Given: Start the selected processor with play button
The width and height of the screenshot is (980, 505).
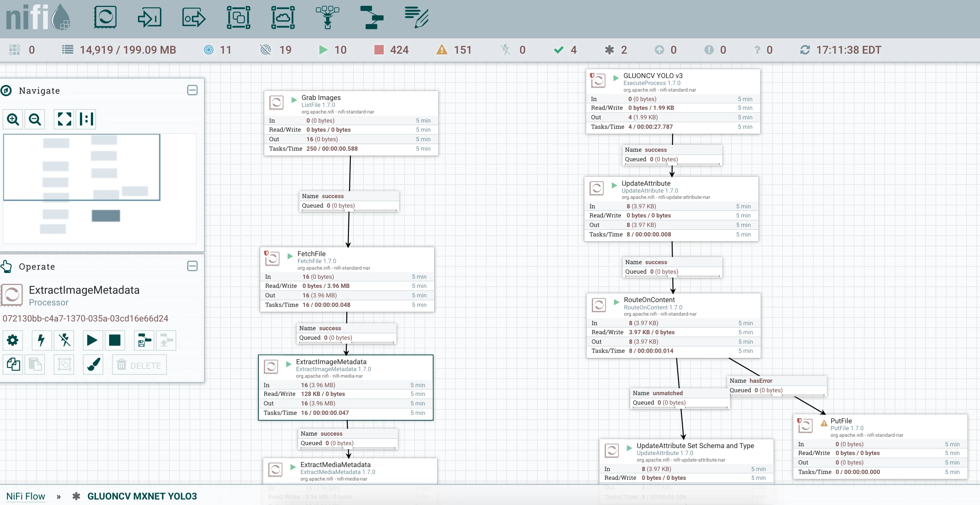Looking at the screenshot, I should (92, 340).
